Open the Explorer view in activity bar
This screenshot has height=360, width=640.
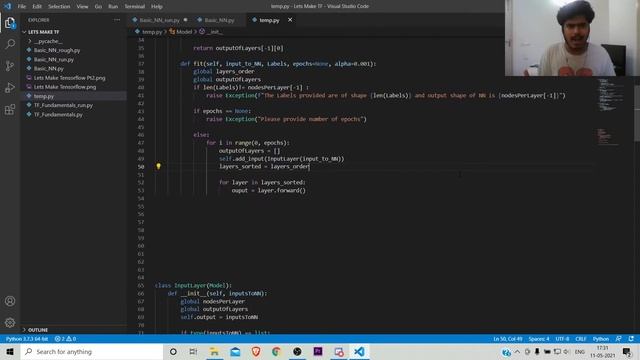point(10,23)
